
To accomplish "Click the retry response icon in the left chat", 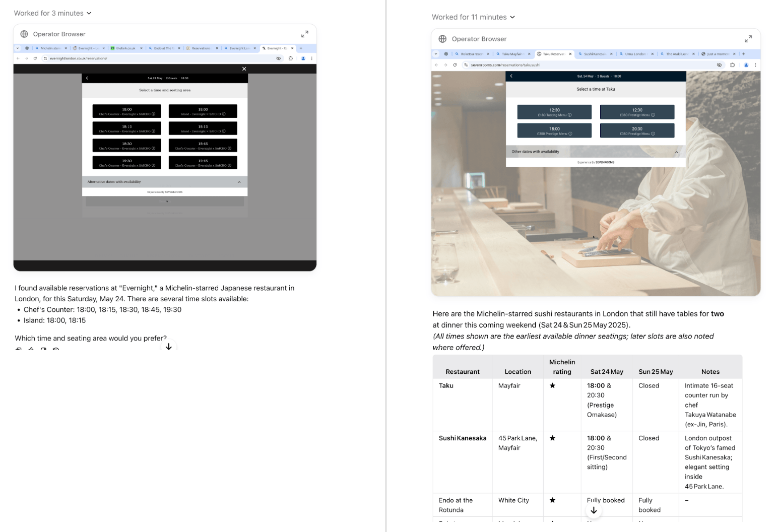I will [56, 351].
